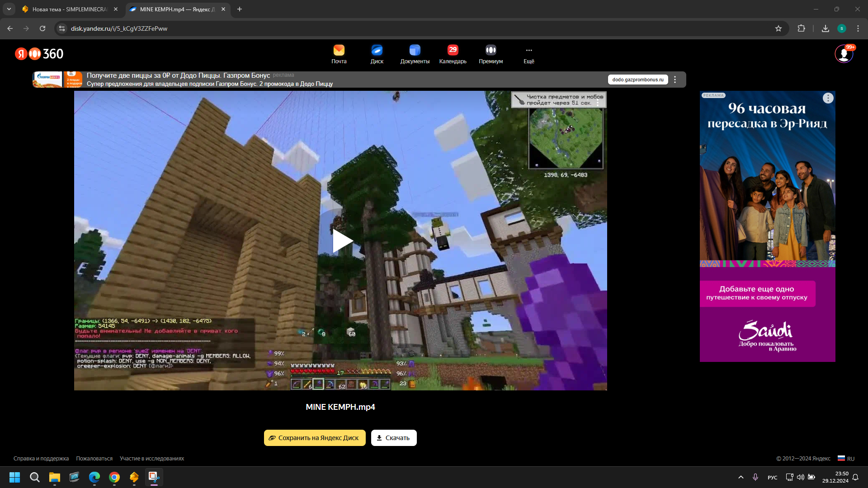Open browser extensions puzzle icon
The image size is (868, 488).
point(801,28)
